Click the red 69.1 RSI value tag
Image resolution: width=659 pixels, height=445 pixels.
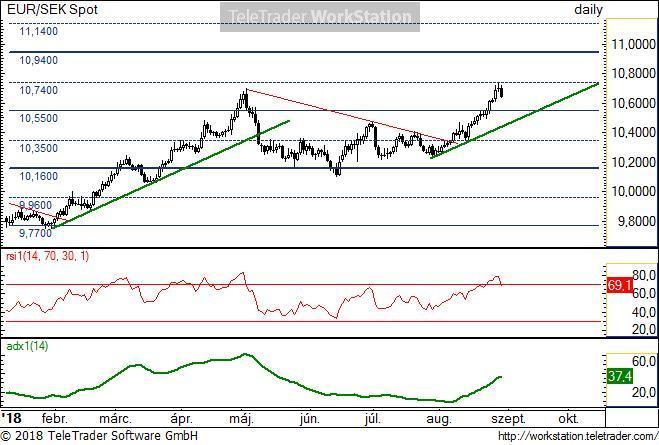click(x=619, y=285)
